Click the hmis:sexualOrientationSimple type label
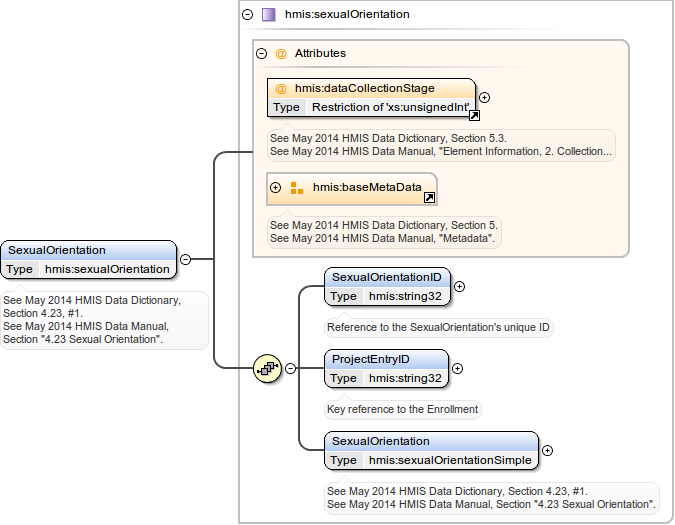 450,460
